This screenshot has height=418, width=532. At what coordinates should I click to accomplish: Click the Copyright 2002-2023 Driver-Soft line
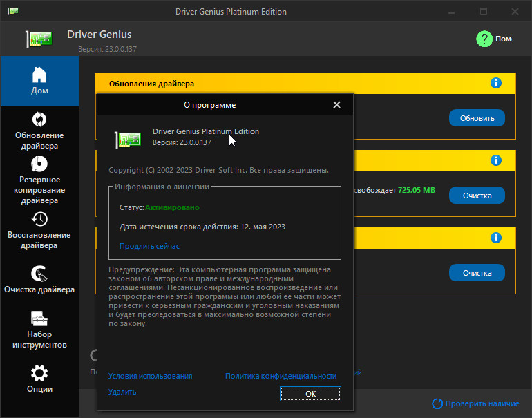(218, 170)
